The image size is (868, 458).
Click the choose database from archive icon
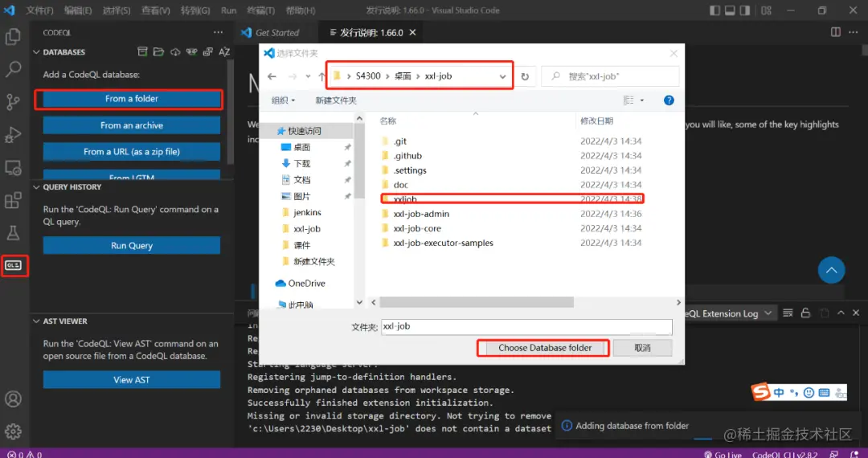pos(142,52)
